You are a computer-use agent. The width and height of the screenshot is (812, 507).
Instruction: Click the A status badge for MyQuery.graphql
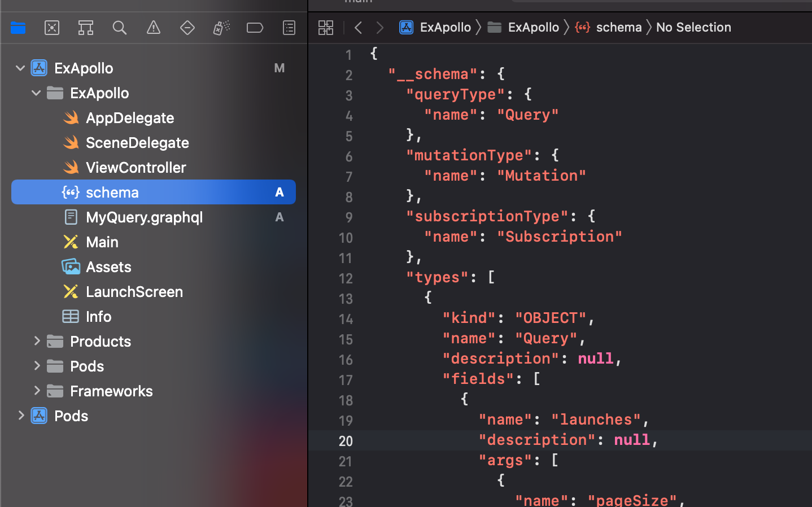click(280, 217)
